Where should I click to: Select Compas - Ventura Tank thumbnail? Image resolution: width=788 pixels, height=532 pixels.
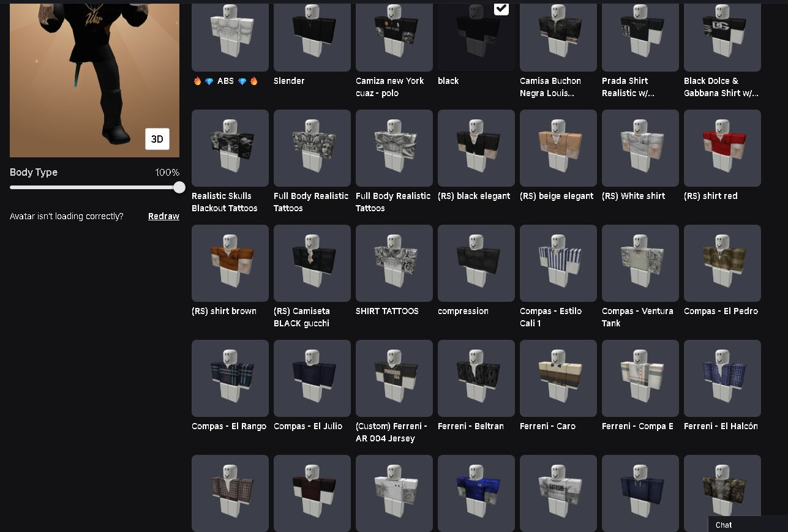coord(640,263)
